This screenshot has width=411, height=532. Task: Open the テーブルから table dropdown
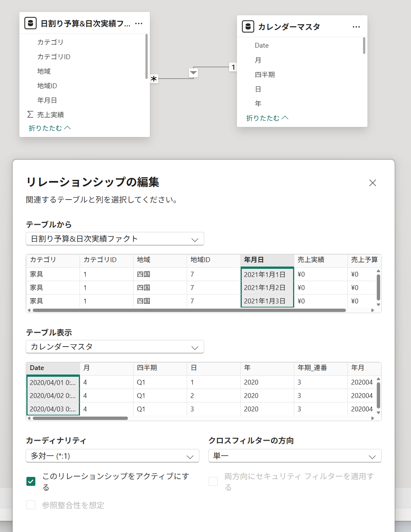coord(115,239)
